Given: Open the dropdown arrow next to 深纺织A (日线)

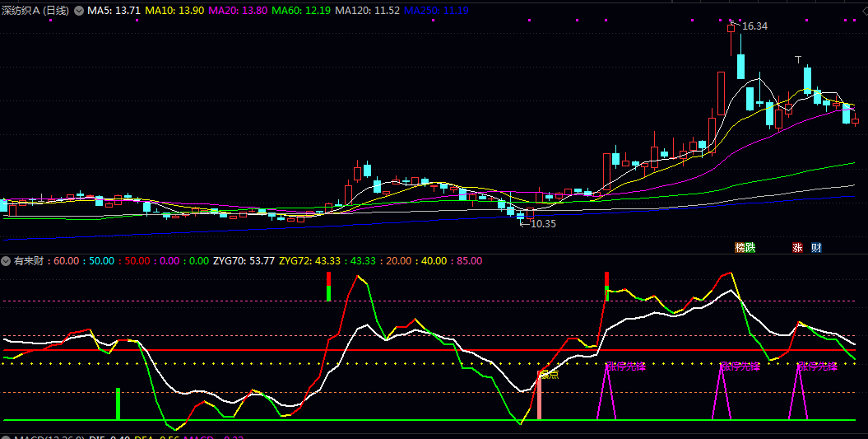Looking at the screenshot, I should coord(79,11).
